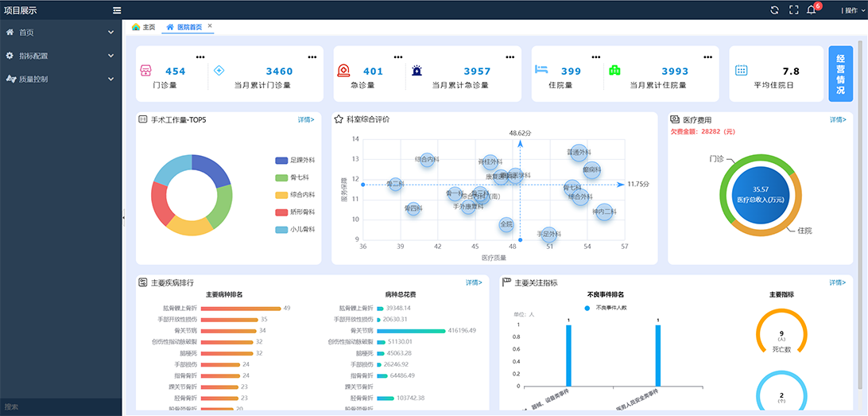868x416 pixels.
Task: Enter fullscreen using the expand icon
Action: click(793, 10)
